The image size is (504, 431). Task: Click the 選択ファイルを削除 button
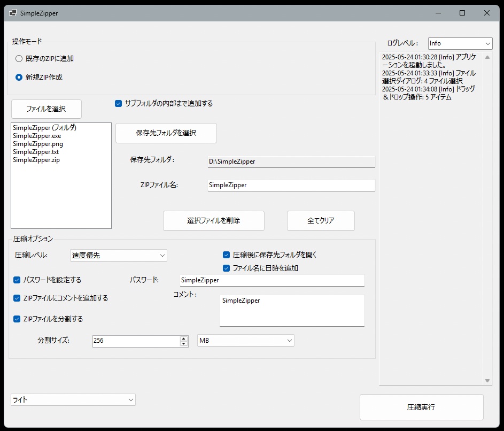213,221
